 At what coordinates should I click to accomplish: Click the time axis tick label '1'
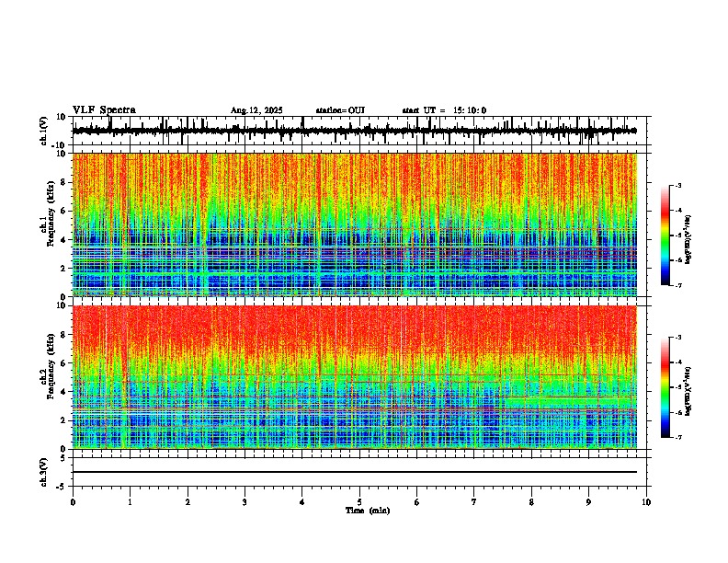point(130,502)
